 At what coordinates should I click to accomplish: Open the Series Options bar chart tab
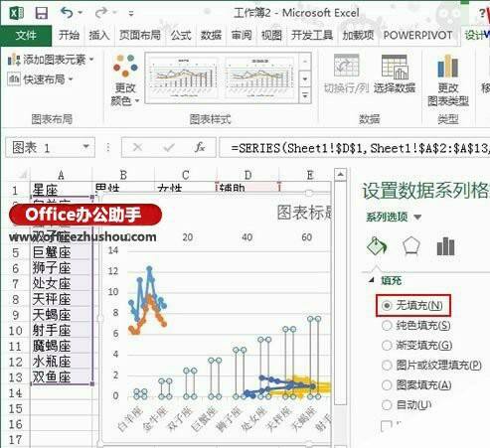(445, 246)
